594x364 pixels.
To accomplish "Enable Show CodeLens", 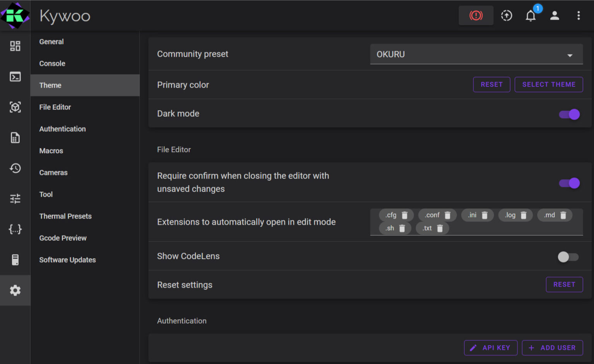I will (568, 256).
